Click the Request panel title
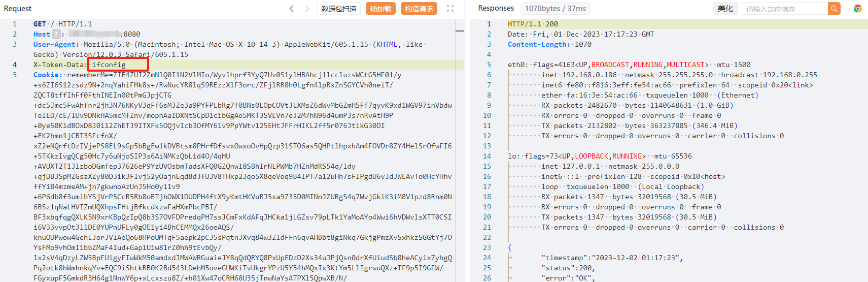 pyautogui.click(x=18, y=9)
